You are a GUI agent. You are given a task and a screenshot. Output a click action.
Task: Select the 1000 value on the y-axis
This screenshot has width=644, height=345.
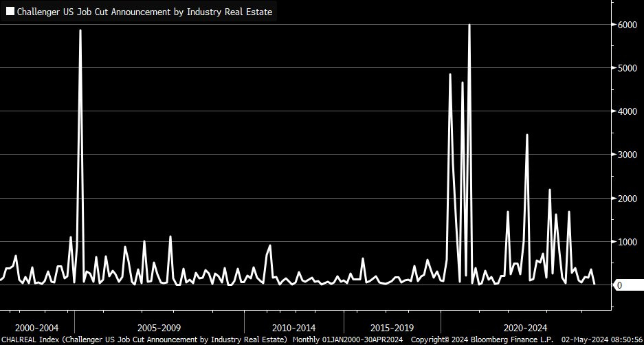pyautogui.click(x=625, y=242)
